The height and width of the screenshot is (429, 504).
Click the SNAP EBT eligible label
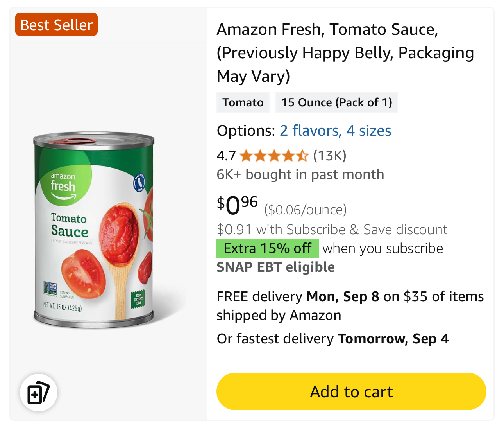275,267
